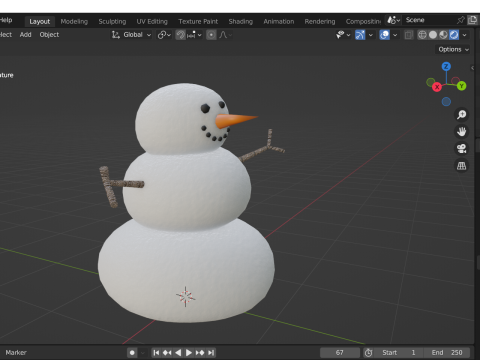Click the End frame field 250
Viewport: 480px width, 360px height.
pos(447,353)
